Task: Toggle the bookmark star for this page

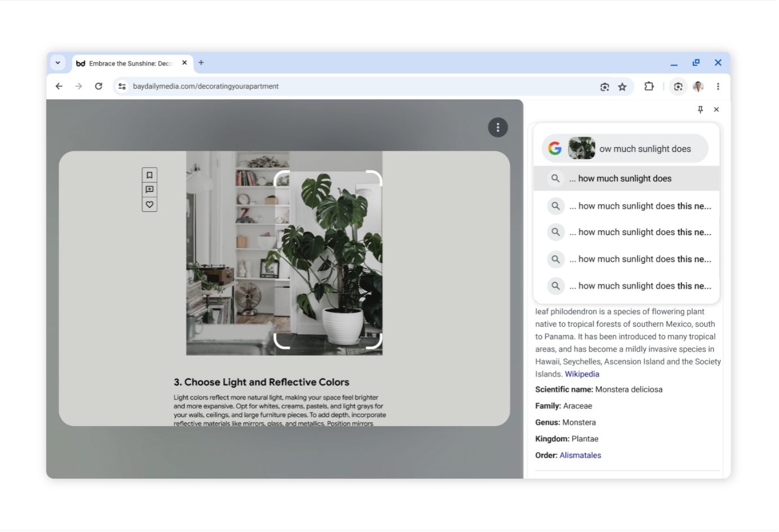Action: (623, 87)
